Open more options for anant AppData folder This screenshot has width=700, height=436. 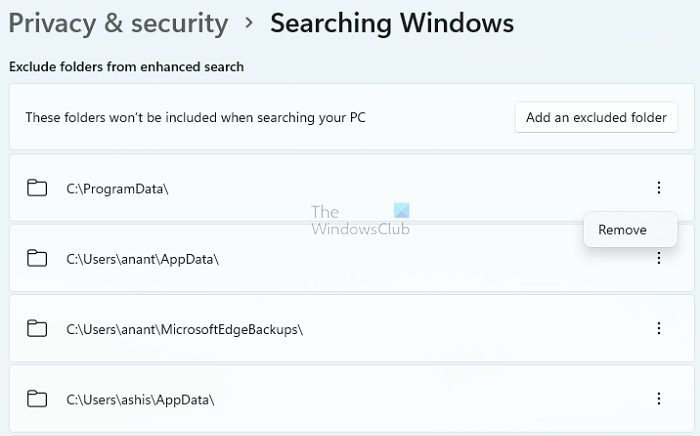click(x=658, y=259)
